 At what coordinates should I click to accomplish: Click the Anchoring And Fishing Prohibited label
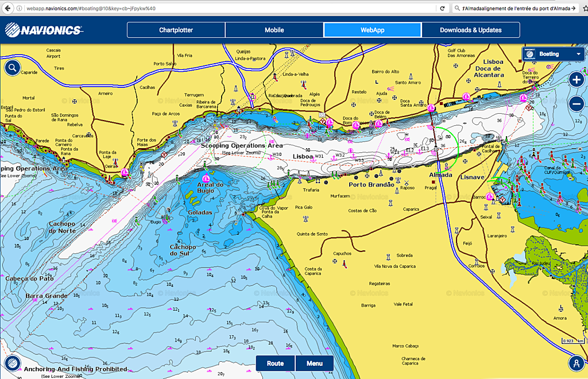coord(75,369)
